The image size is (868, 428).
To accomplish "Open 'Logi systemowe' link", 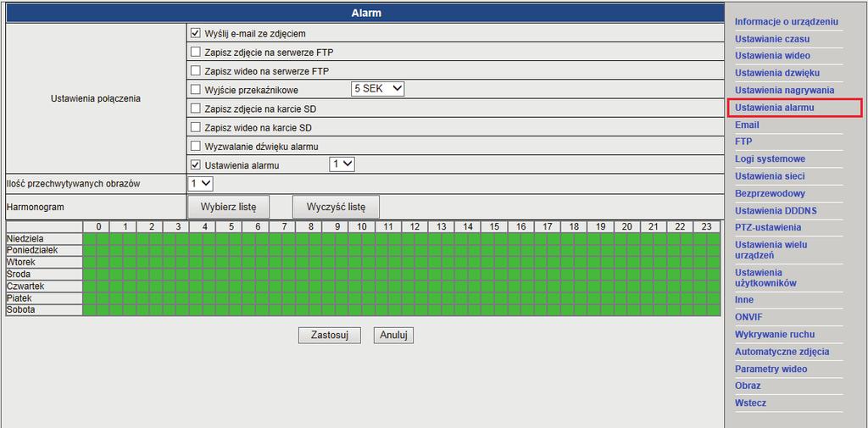I will tap(770, 158).
